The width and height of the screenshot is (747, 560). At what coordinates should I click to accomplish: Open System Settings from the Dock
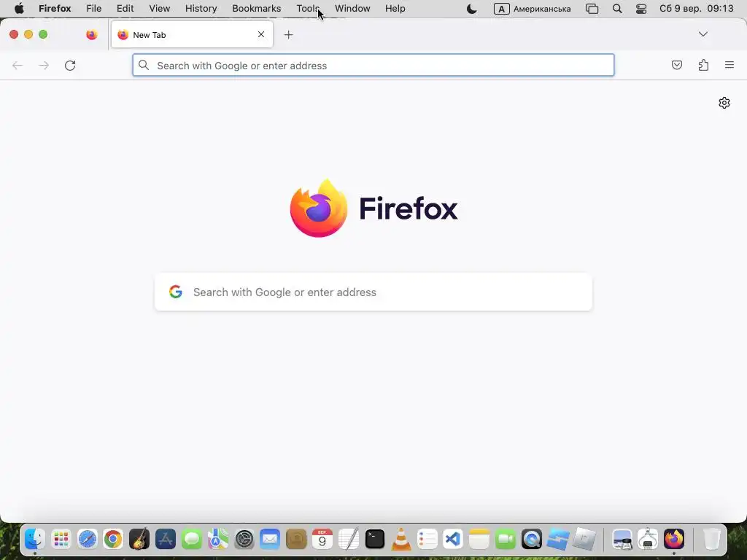[x=244, y=539]
